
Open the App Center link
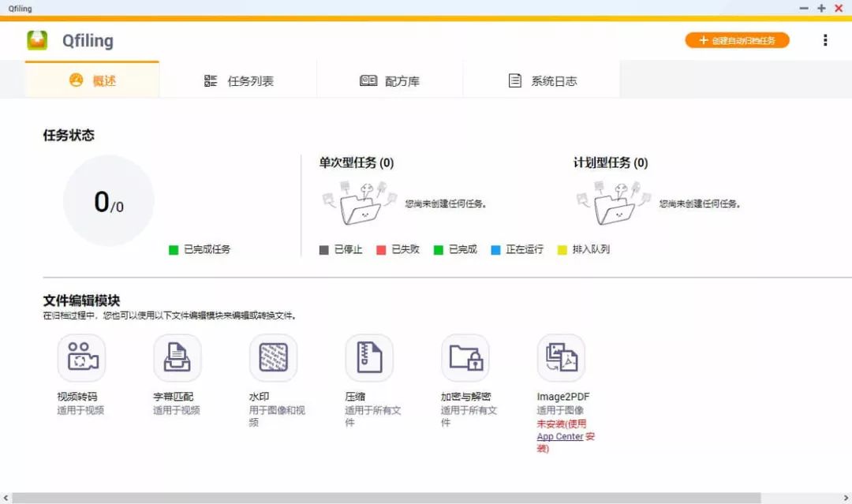[559, 437]
